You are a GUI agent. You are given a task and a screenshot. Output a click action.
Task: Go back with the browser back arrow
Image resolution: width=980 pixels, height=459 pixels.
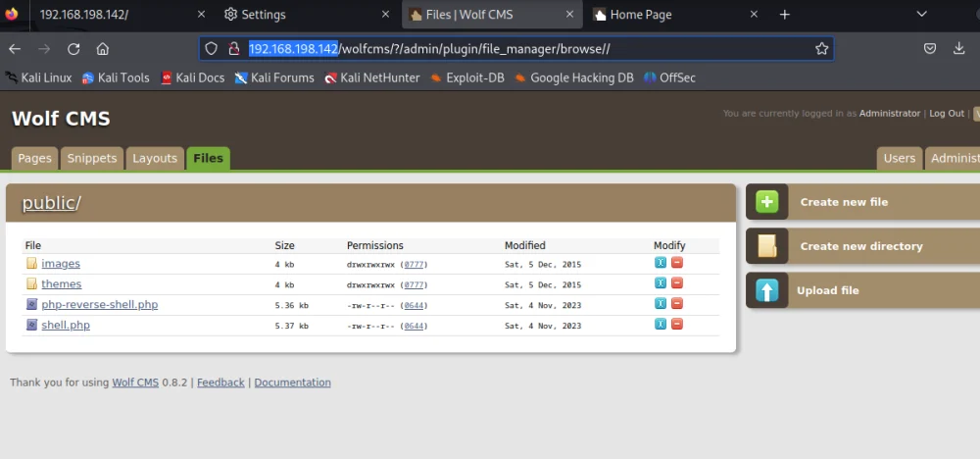[x=15, y=49]
